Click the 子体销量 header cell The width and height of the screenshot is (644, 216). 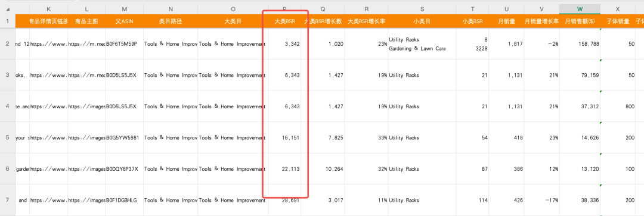click(618, 21)
